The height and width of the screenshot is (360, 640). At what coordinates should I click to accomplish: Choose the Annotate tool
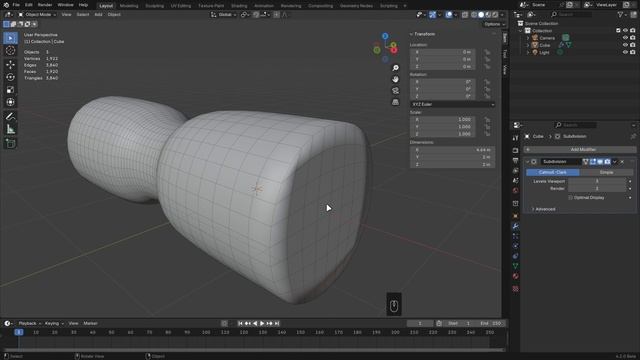click(10, 116)
